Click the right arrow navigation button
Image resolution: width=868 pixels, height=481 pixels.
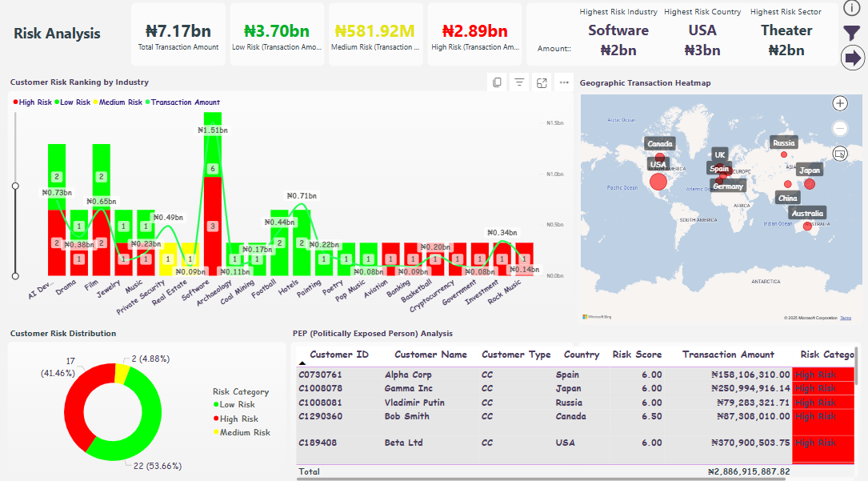tap(853, 58)
